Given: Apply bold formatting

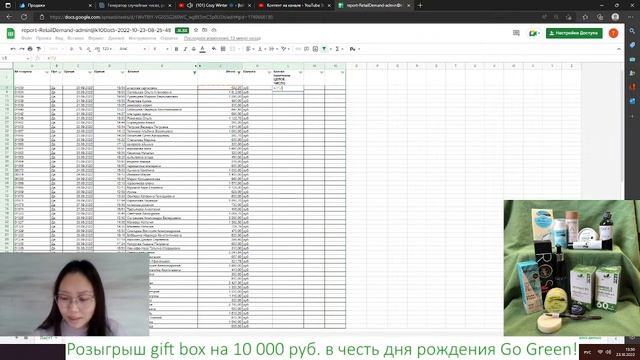Looking at the screenshot, I should click(x=176, y=49).
